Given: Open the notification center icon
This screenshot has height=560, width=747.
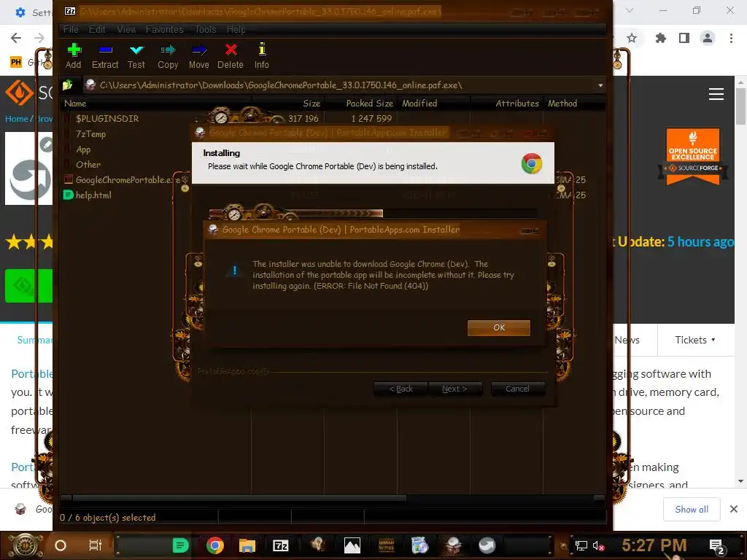Looking at the screenshot, I should click(716, 547).
